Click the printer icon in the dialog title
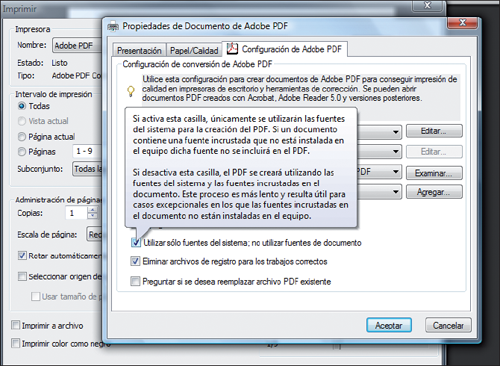The width and height of the screenshot is (500, 366). (113, 26)
